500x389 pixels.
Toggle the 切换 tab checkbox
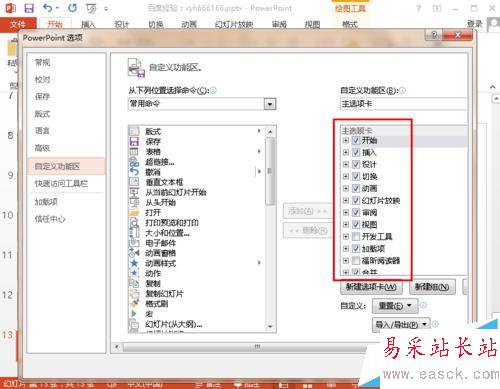point(356,176)
